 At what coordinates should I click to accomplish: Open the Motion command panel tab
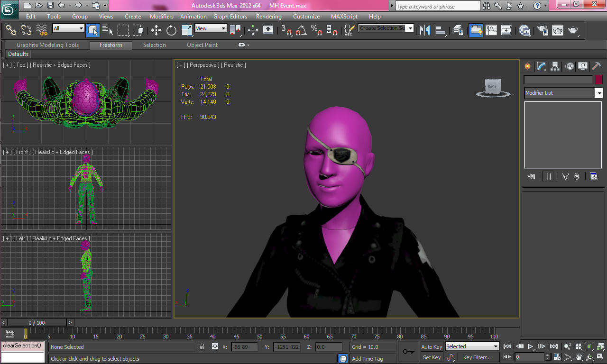569,66
